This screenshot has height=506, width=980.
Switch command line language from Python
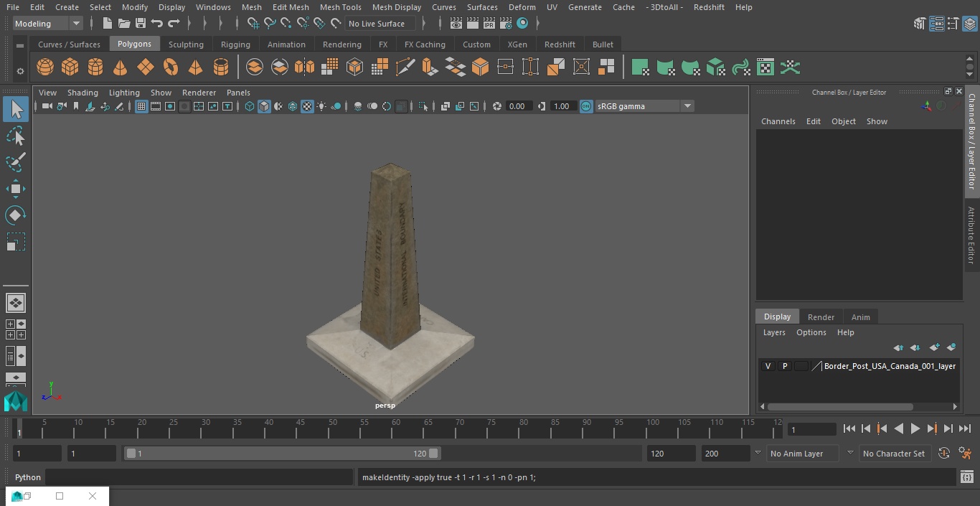[28, 477]
